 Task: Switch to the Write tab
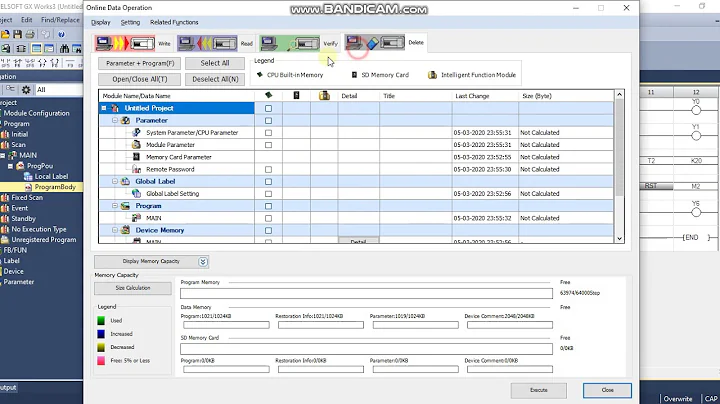(133, 43)
